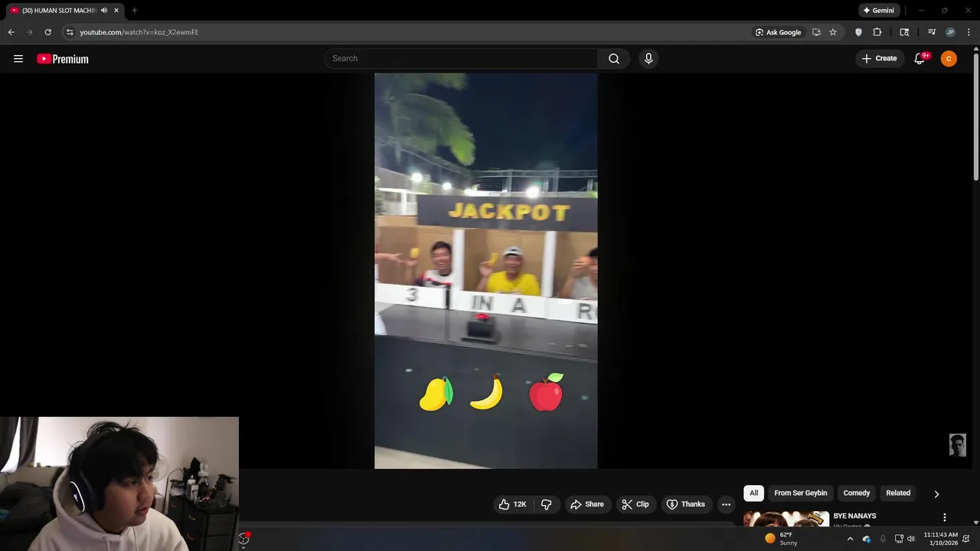Show hidden system tray icons
This screenshot has height=551, width=980.
pos(850,539)
